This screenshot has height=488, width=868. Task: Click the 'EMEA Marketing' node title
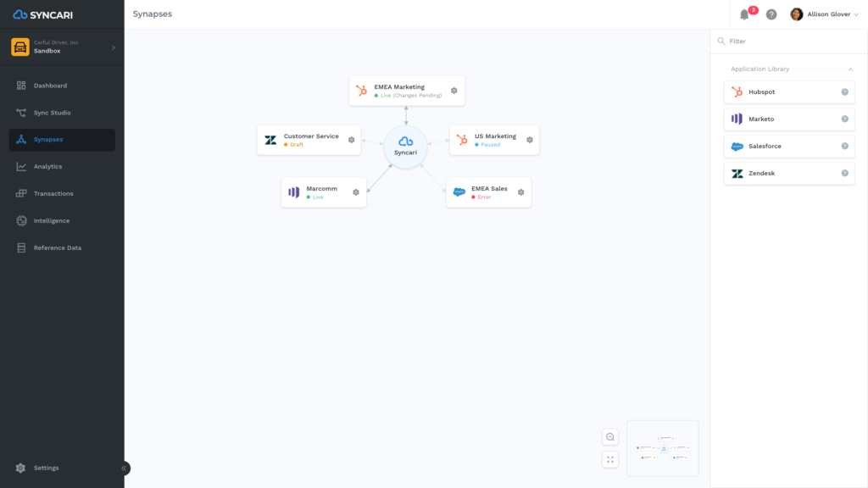click(x=399, y=87)
